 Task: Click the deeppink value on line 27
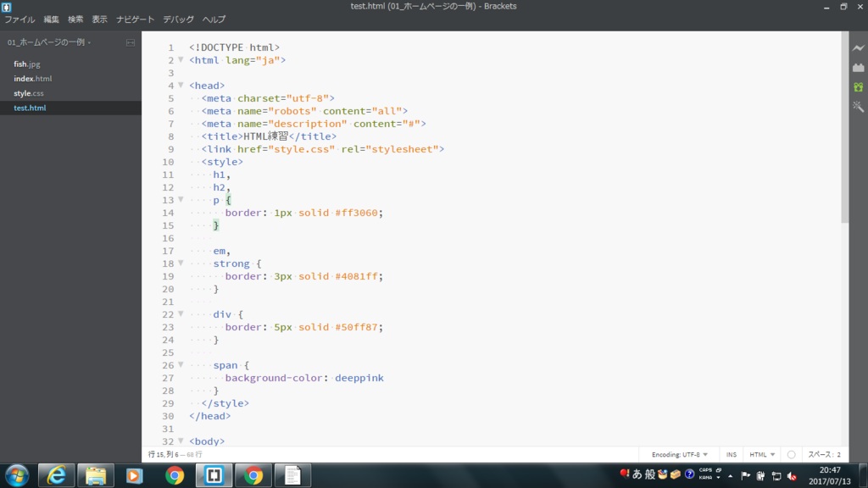[x=359, y=378]
